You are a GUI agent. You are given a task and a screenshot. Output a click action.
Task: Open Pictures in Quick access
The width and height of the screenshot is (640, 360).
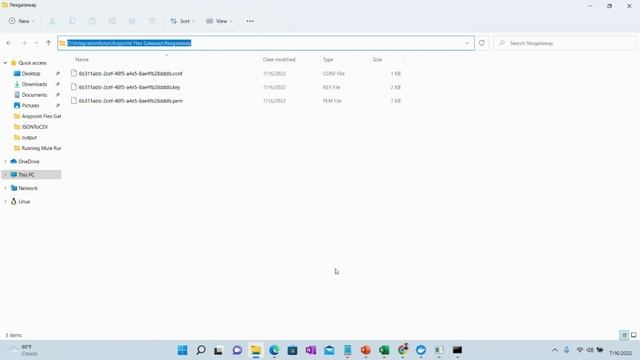point(30,105)
